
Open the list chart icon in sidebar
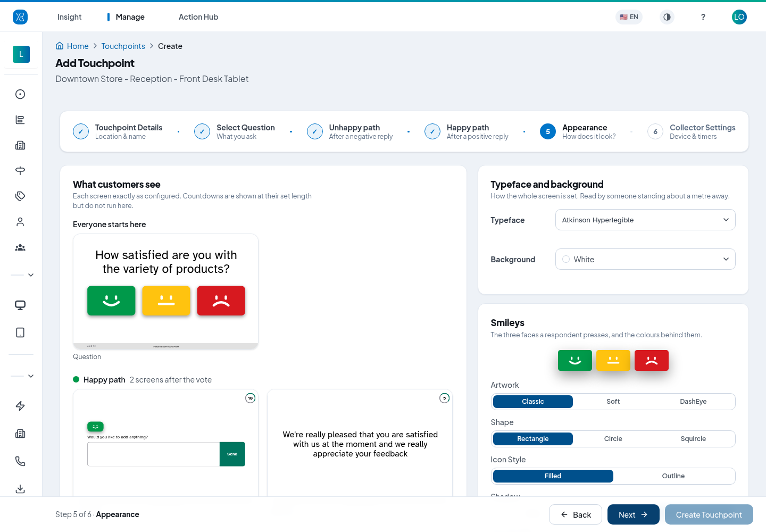tap(20, 120)
